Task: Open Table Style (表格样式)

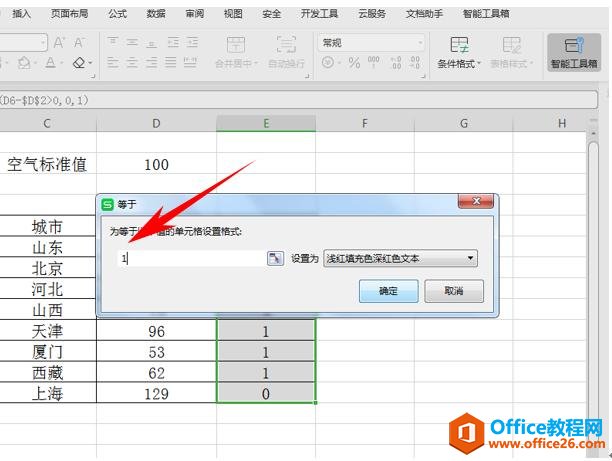Action: pyautogui.click(x=511, y=52)
